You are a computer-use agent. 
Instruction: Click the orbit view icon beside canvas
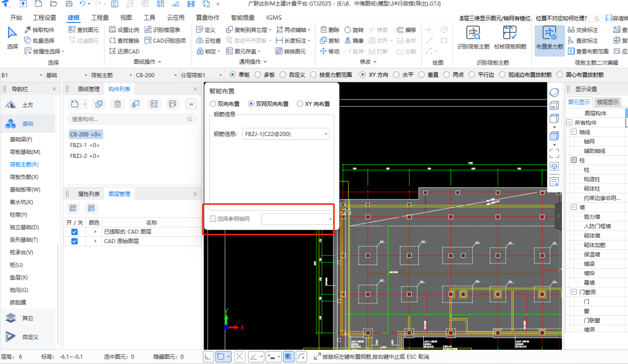(x=554, y=93)
